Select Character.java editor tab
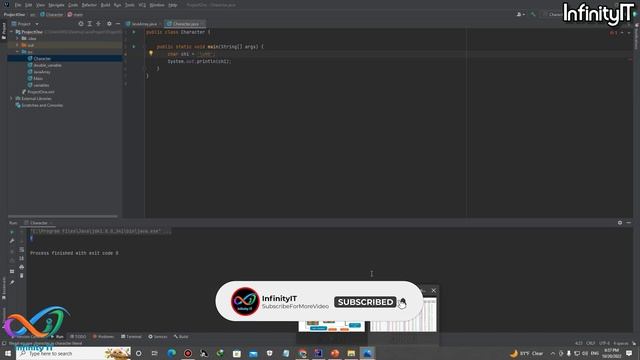 point(185,24)
